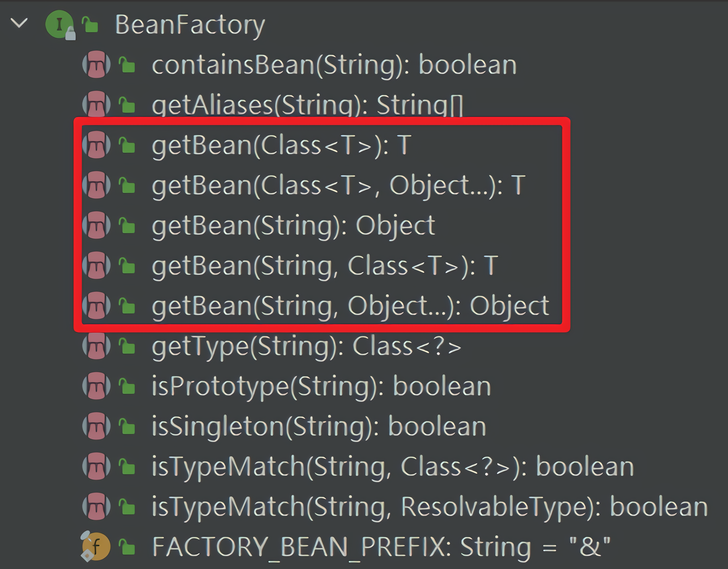728x569 pixels.
Task: Collapse the BeanFactory tree node
Action: pyautogui.click(x=19, y=23)
